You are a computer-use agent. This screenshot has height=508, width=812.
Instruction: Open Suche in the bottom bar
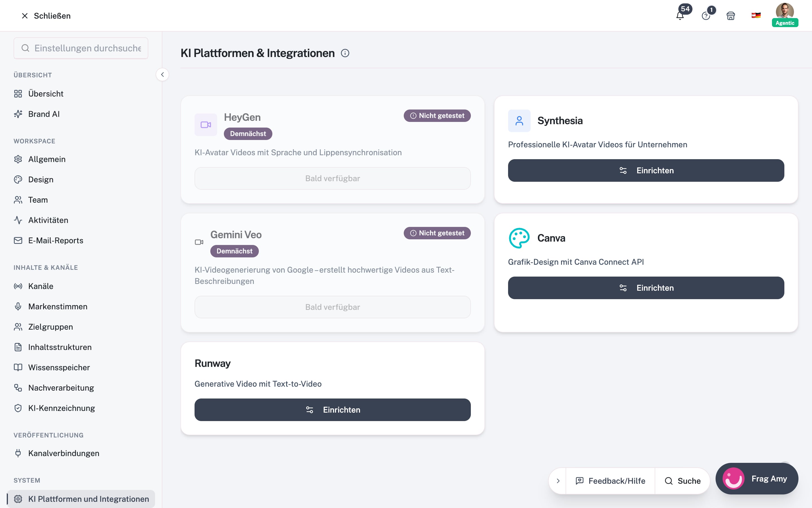click(x=683, y=481)
